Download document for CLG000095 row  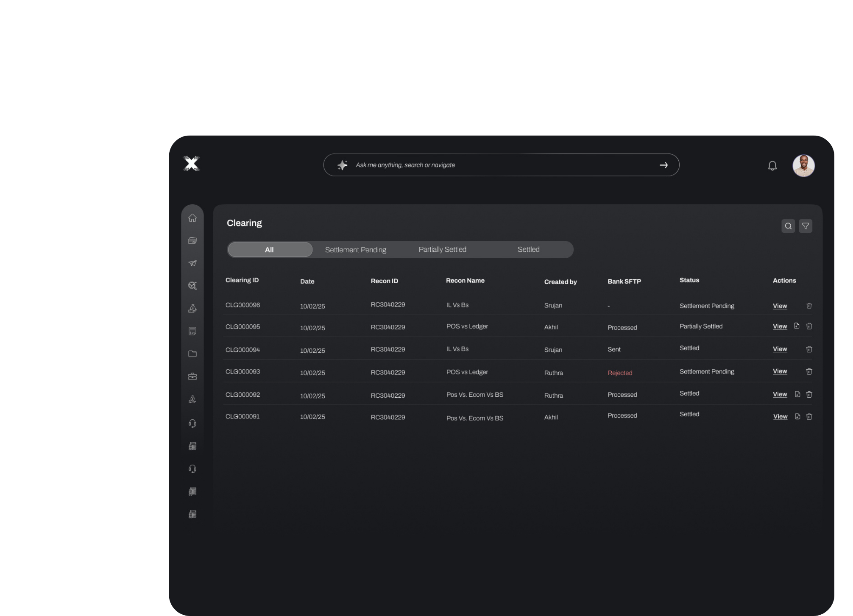pos(796,326)
